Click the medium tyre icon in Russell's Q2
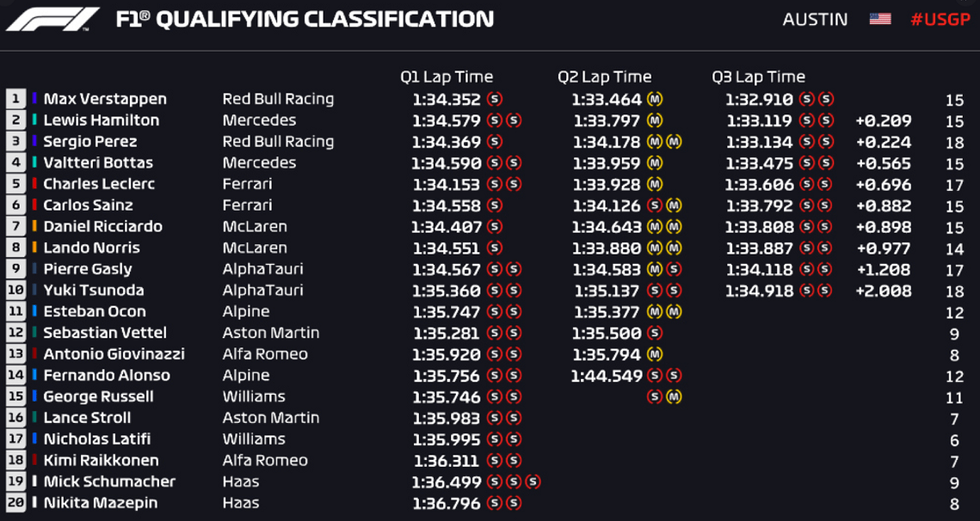Image resolution: width=980 pixels, height=521 pixels. [673, 396]
